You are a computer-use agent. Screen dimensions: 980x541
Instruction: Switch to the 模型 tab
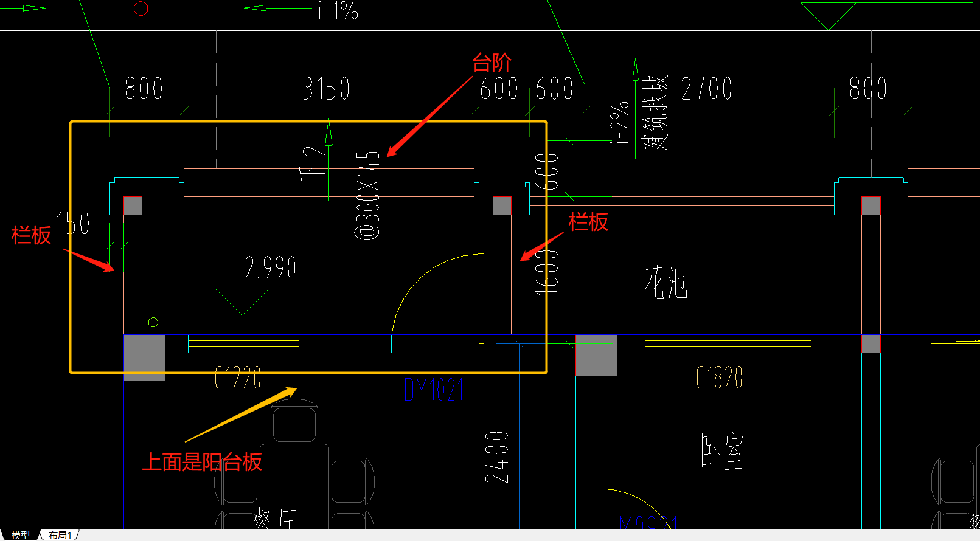20,535
